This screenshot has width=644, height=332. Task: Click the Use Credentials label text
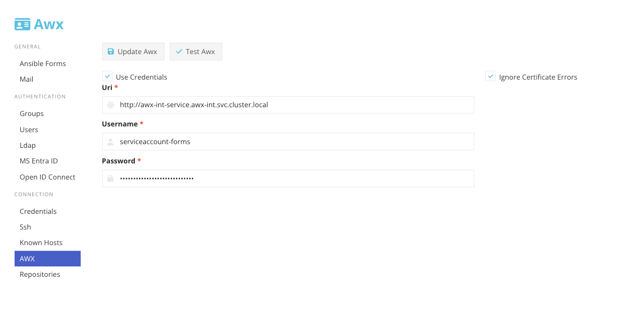142,77
